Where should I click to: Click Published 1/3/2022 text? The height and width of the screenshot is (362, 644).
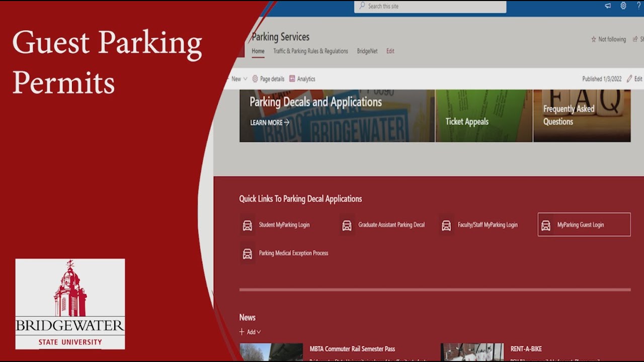602,79
